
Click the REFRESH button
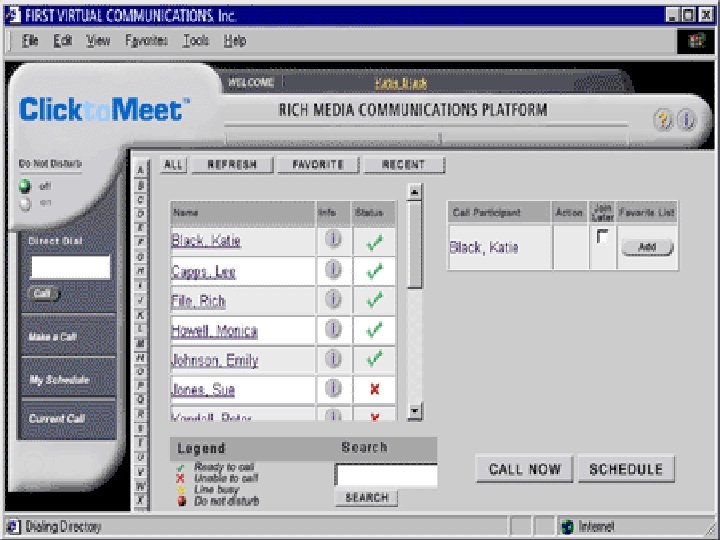click(x=232, y=165)
